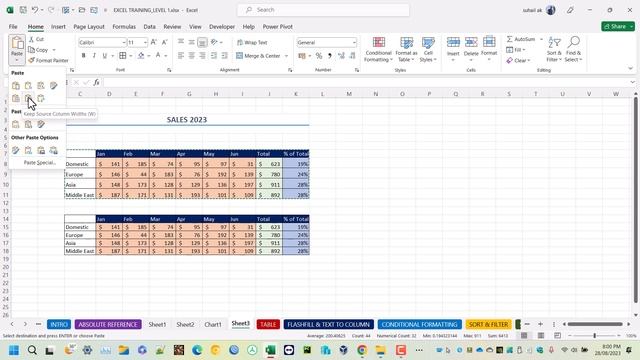Image resolution: width=640 pixels, height=360 pixels.
Task: Choose the Formatting-only paste icon
Action: coord(16,150)
